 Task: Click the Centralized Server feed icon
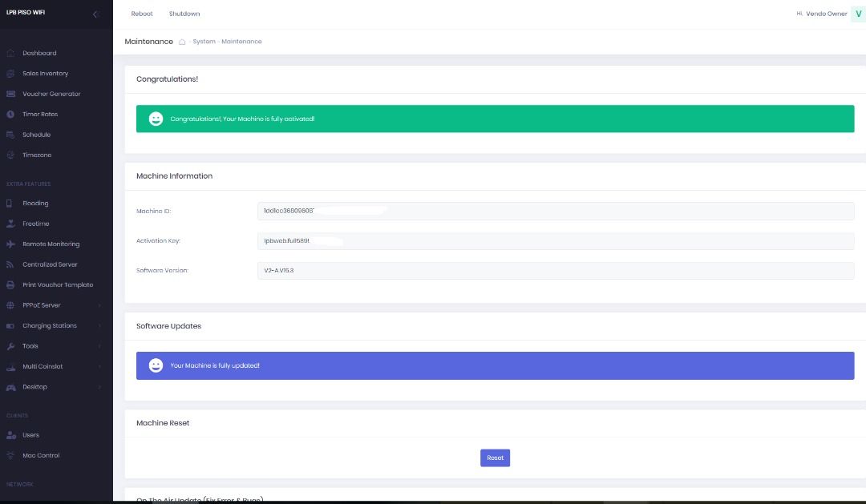pos(10,264)
